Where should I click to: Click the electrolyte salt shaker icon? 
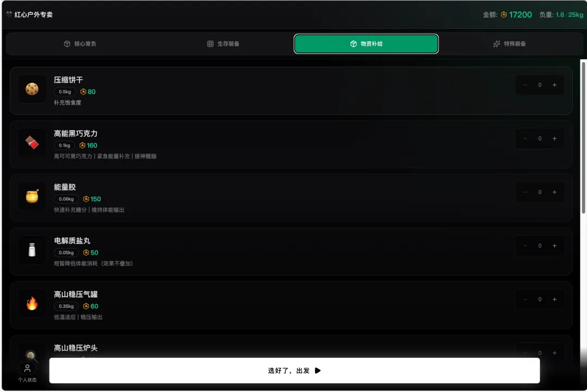click(32, 250)
